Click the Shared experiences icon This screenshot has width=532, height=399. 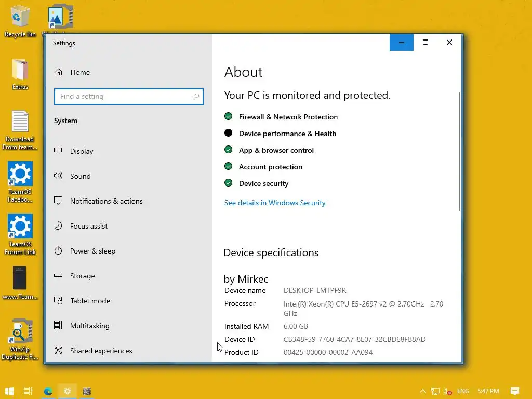pyautogui.click(x=58, y=351)
